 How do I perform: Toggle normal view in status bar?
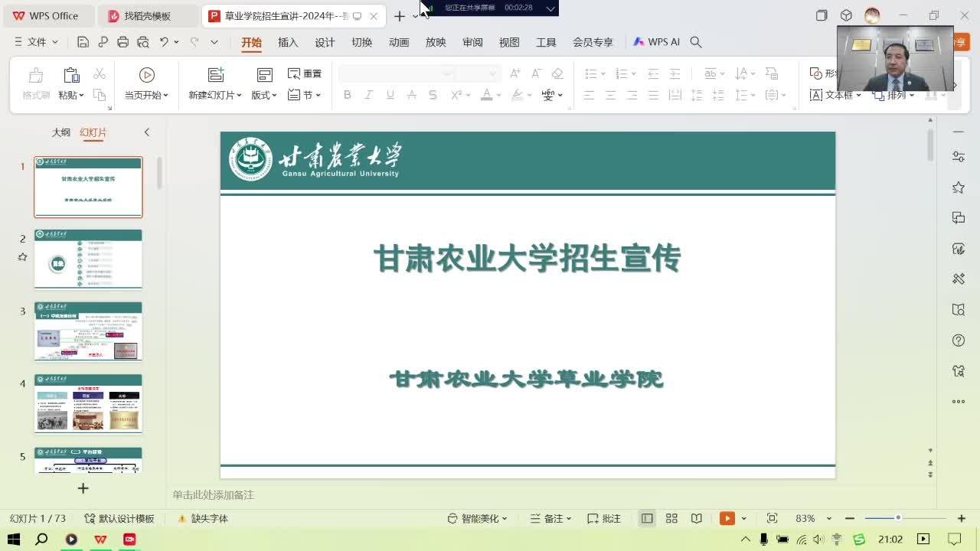[x=647, y=518]
